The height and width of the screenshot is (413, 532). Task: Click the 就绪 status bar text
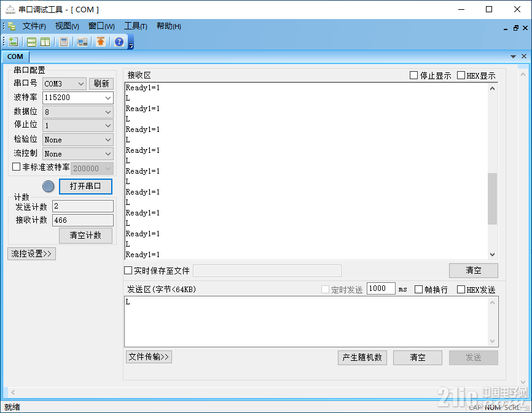click(12, 407)
